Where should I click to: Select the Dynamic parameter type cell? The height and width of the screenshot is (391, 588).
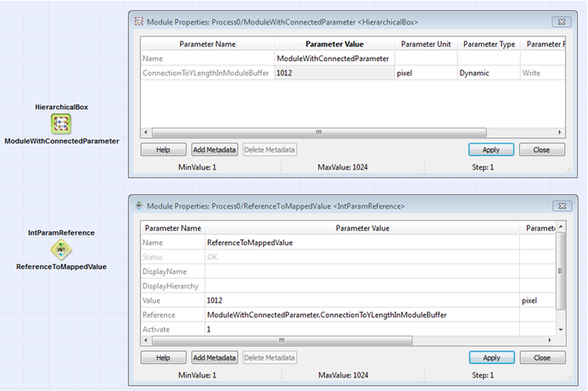click(487, 74)
